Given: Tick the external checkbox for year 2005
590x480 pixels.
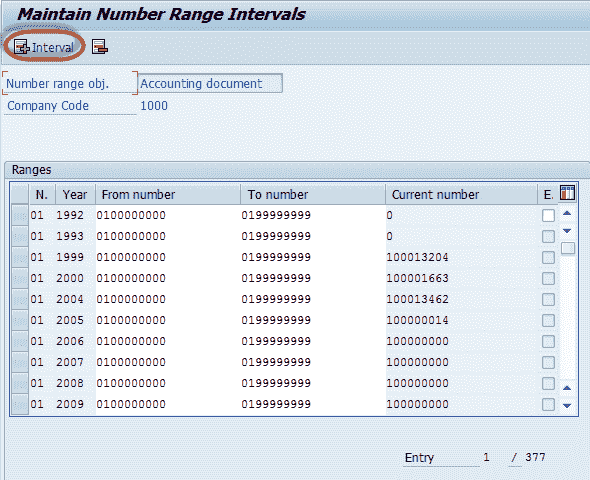Looking at the screenshot, I should pos(548,321).
